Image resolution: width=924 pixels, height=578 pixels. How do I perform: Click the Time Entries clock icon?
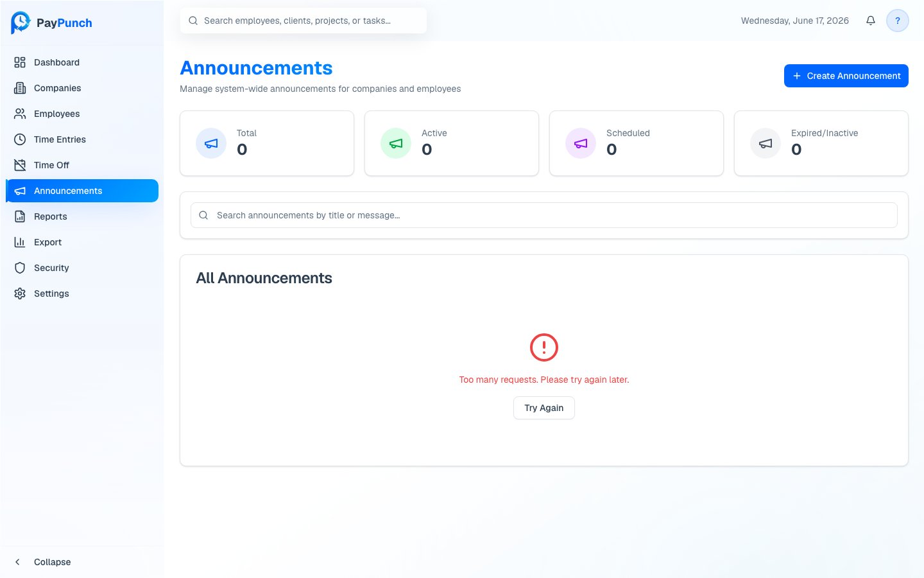[x=20, y=139]
